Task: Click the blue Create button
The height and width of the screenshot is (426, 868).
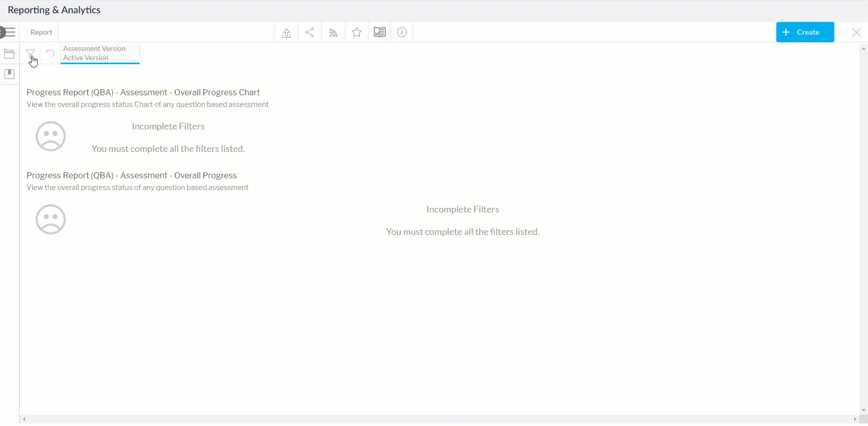Action: (805, 32)
